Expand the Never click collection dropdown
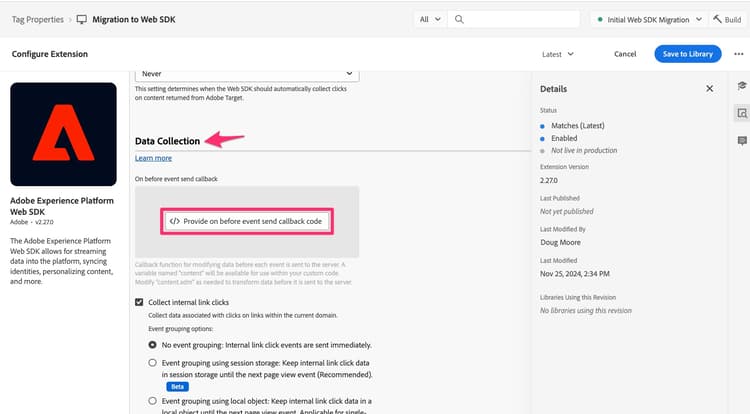Screen dimensions: 750x414 [247, 74]
